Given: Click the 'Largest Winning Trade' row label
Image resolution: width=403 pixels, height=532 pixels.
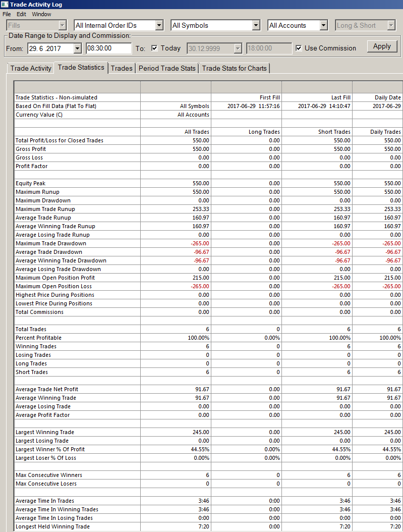Looking at the screenshot, I should [45, 432].
